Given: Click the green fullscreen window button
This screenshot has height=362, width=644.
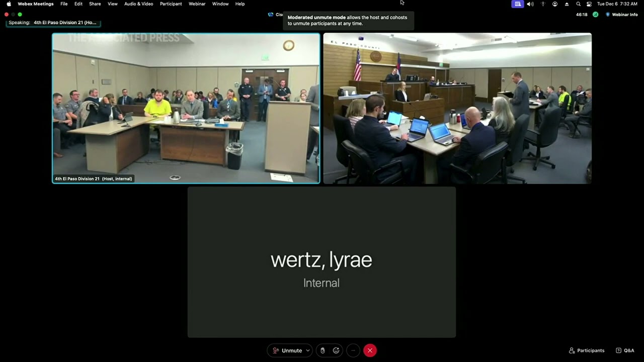Looking at the screenshot, I should click(x=20, y=15).
